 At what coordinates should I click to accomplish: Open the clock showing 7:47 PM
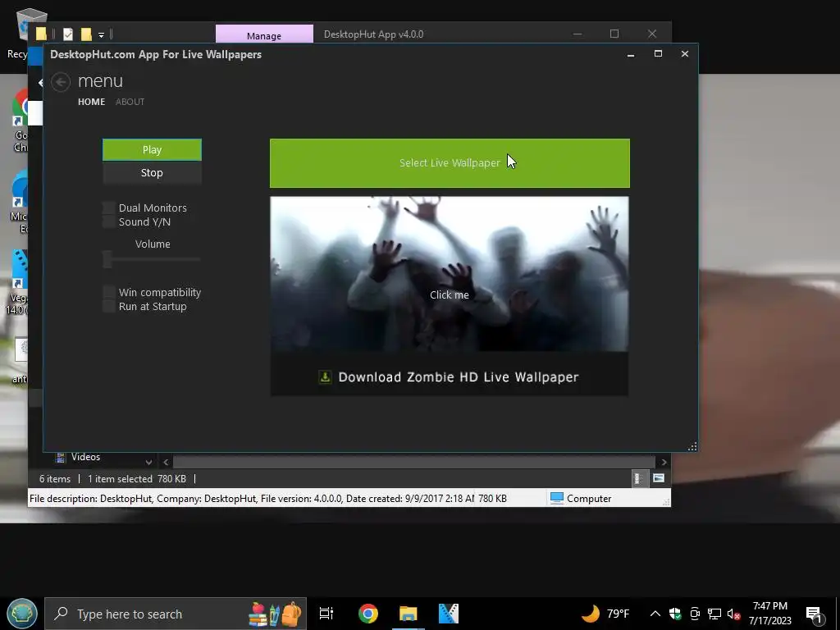[769, 614]
